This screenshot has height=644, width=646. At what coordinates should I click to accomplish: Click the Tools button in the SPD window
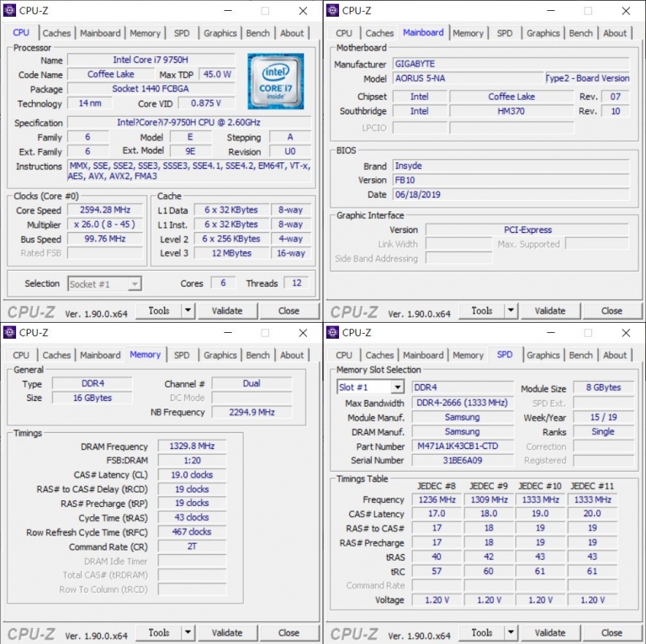pos(482,632)
